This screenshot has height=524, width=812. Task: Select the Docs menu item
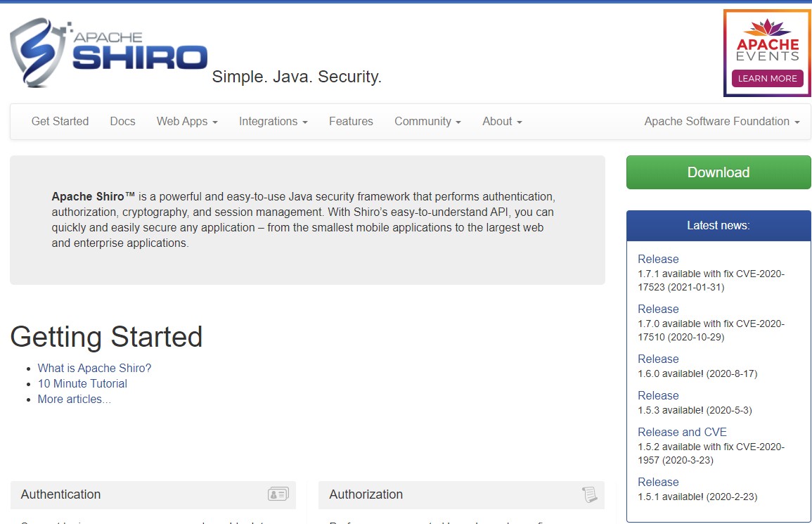122,121
